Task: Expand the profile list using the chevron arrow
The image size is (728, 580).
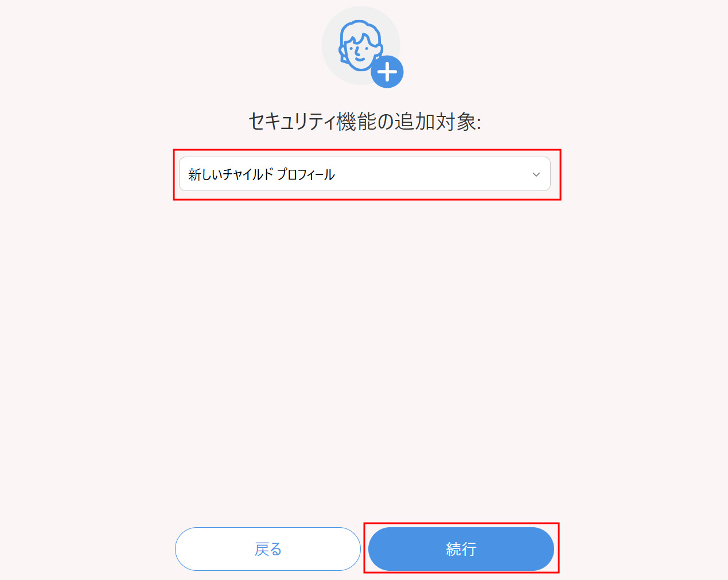Action: (x=536, y=174)
